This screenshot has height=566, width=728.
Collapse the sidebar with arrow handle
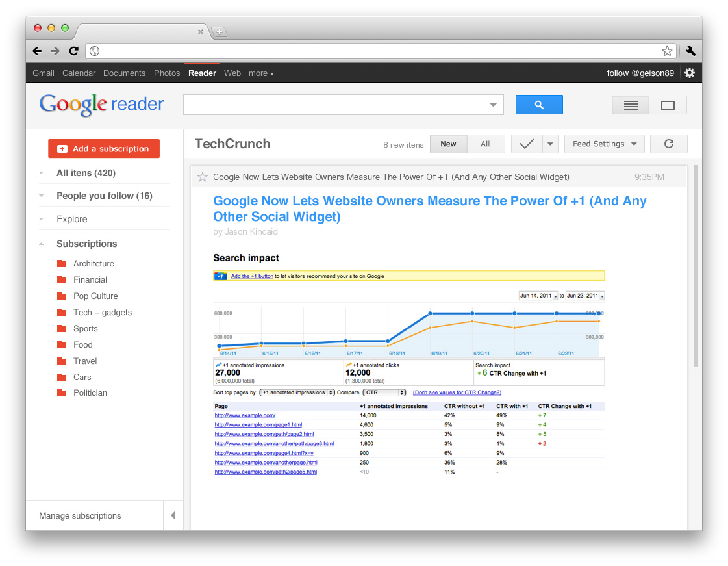(173, 515)
